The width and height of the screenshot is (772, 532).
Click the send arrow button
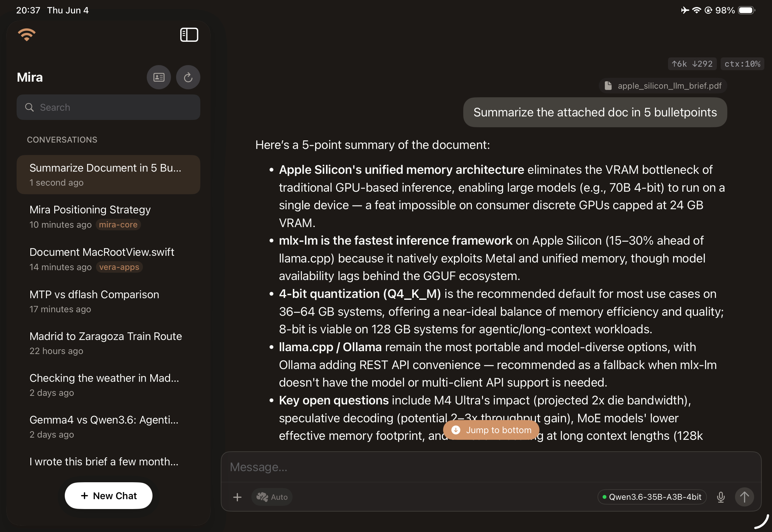click(x=744, y=497)
